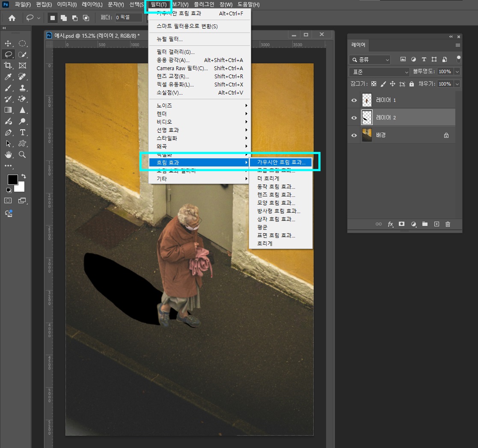Select the Zoom tool
The width and height of the screenshot is (478, 448).
click(23, 155)
